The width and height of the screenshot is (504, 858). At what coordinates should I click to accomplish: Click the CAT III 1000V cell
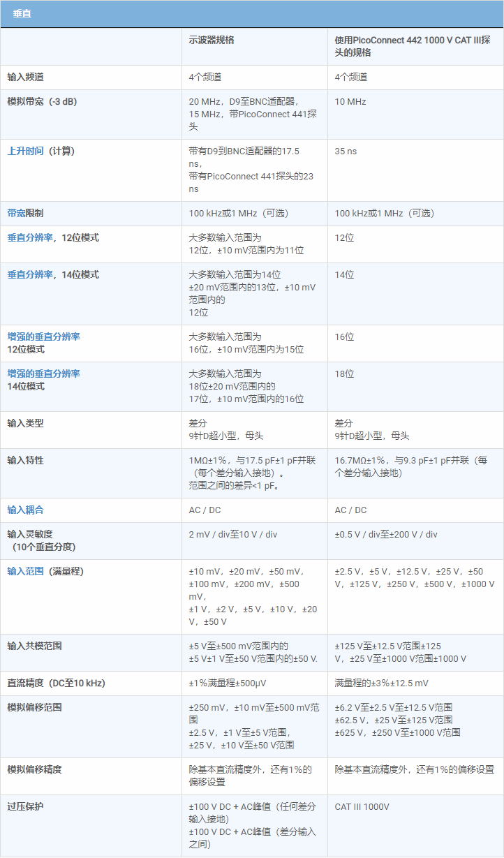(x=362, y=807)
